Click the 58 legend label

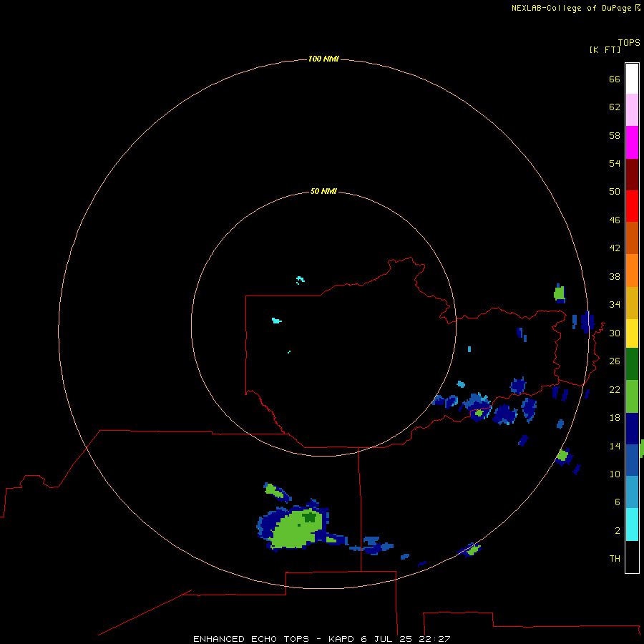click(615, 135)
